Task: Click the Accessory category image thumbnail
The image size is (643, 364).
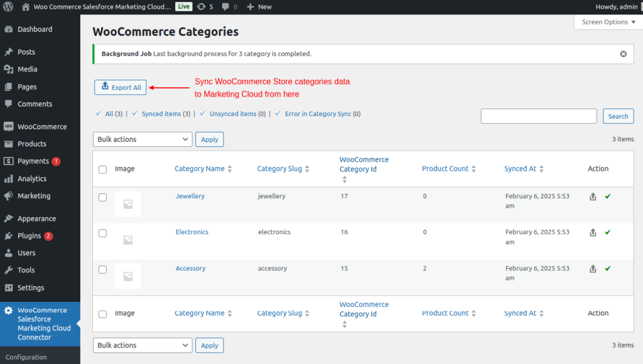Action: coord(127,276)
